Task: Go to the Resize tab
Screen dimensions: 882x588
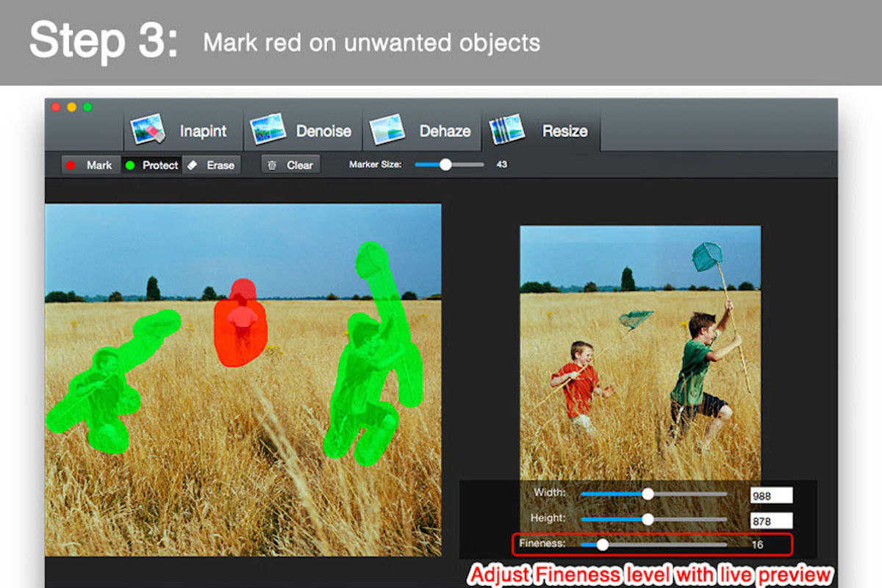Action: coord(542,131)
